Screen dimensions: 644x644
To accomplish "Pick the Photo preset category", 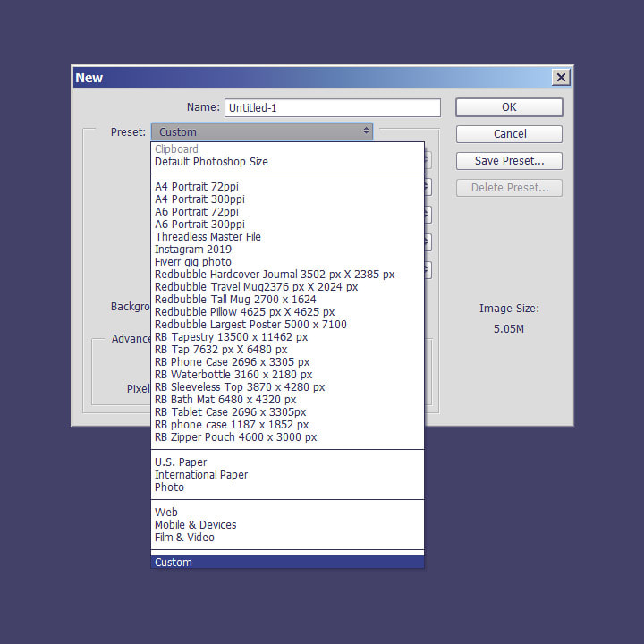I will [x=287, y=487].
